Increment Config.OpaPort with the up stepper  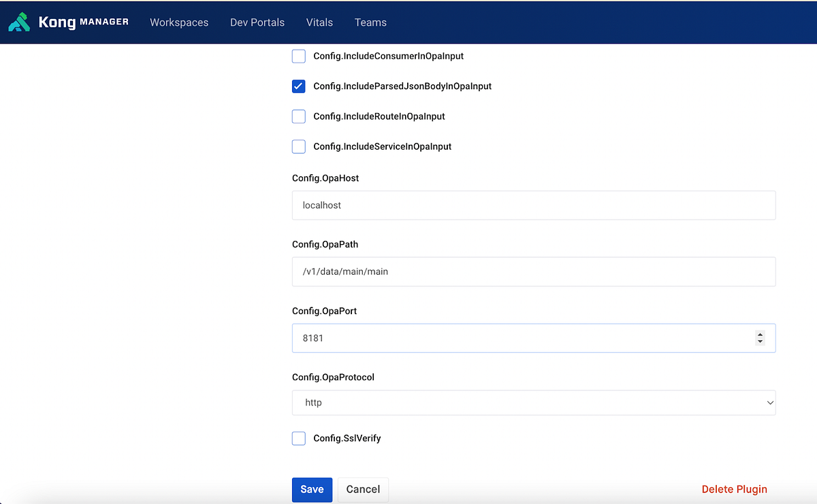click(x=760, y=334)
